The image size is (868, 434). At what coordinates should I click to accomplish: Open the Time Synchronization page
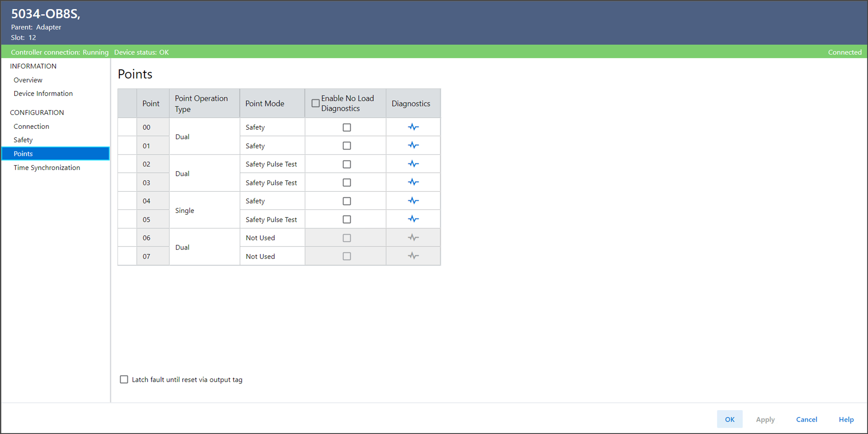47,168
